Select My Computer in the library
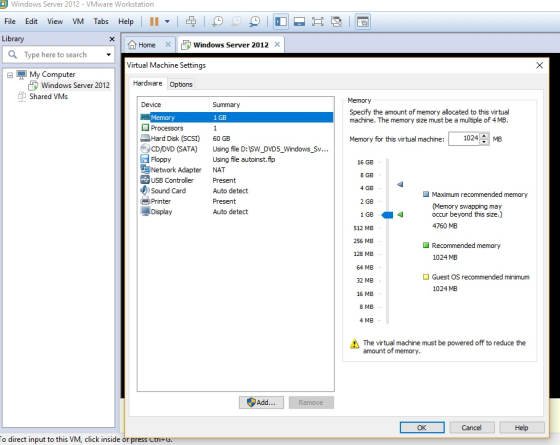This screenshot has width=560, height=445. 52,74
